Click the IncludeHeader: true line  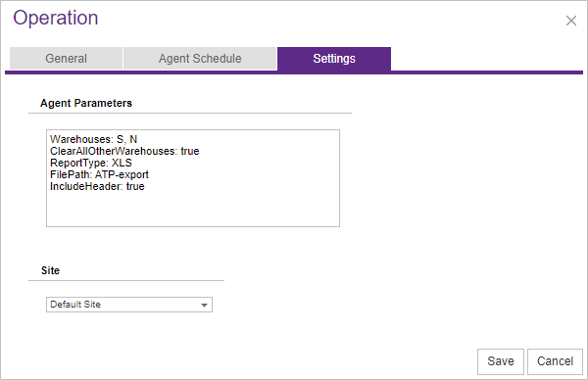(97, 186)
